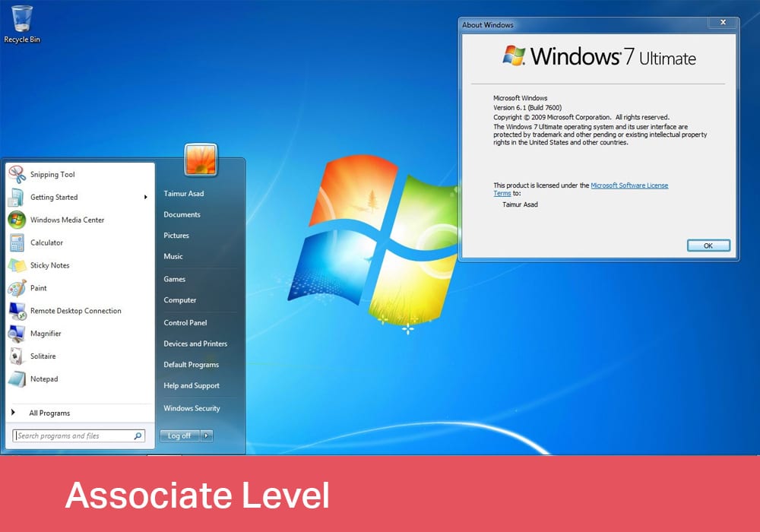Screen dimensions: 760x532
Task: Select the Paint label
Action: point(38,288)
